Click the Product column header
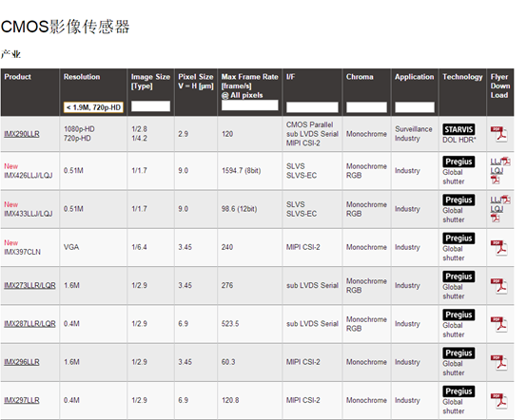The image size is (527, 420). 17,77
